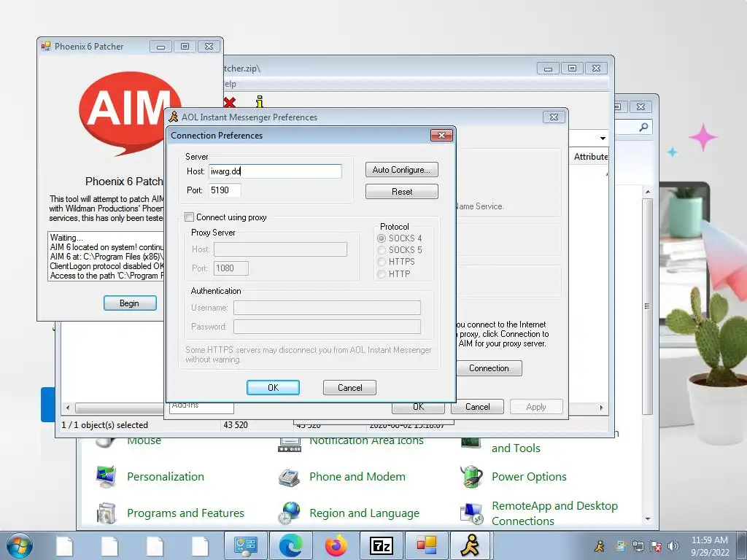This screenshot has width=747, height=560.
Task: Open Firefox from the taskbar
Action: pyautogui.click(x=336, y=545)
